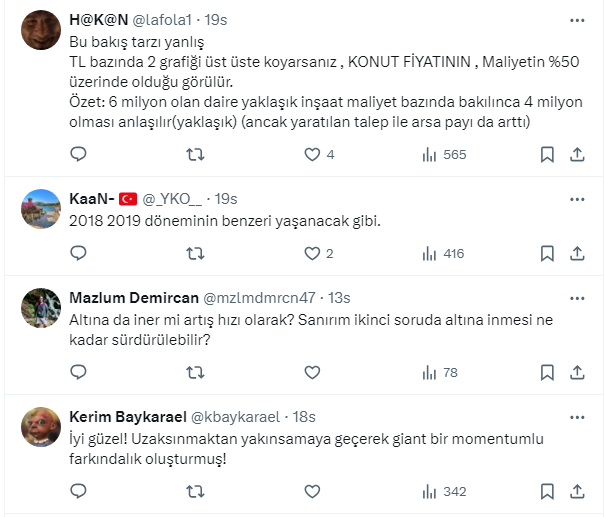The height and width of the screenshot is (517, 605).
Task: Open more options on H@K@N's tweet
Action: point(577,20)
